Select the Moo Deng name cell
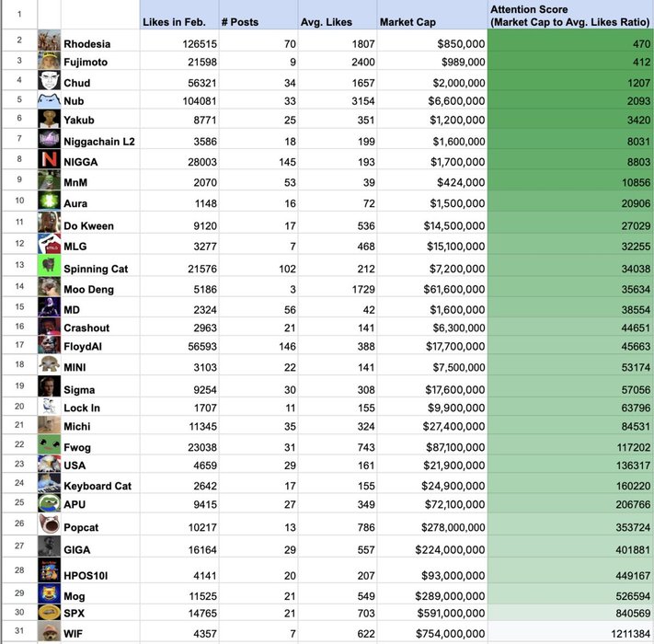This screenshot has height=644, width=654. click(100, 290)
